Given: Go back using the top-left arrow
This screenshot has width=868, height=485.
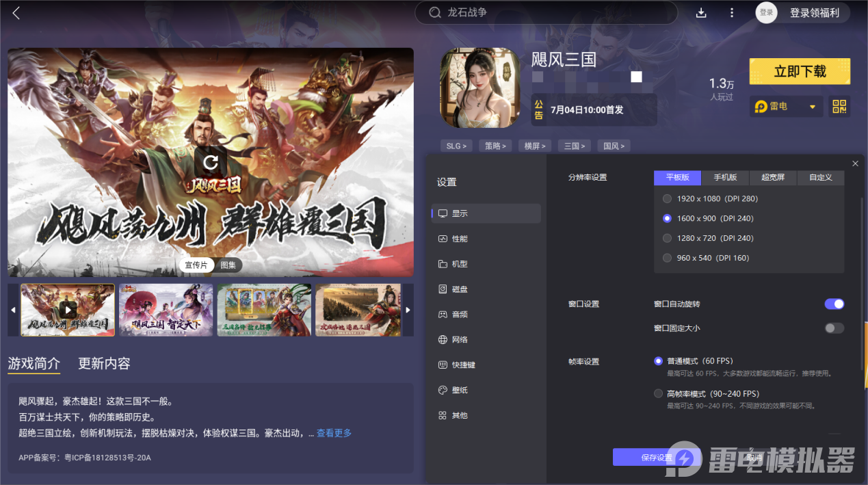Looking at the screenshot, I should (16, 13).
